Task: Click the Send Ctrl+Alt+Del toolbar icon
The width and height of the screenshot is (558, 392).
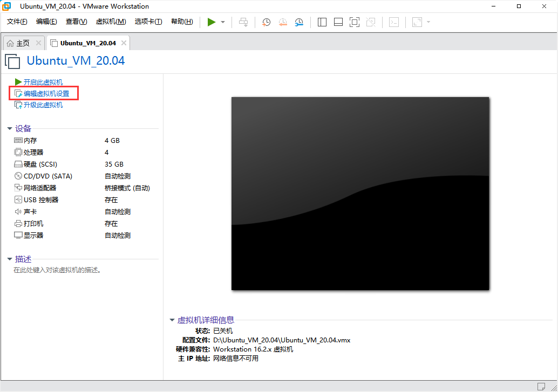Action: coord(243,22)
